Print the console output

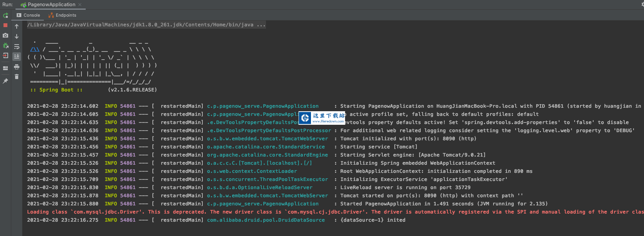tap(17, 67)
